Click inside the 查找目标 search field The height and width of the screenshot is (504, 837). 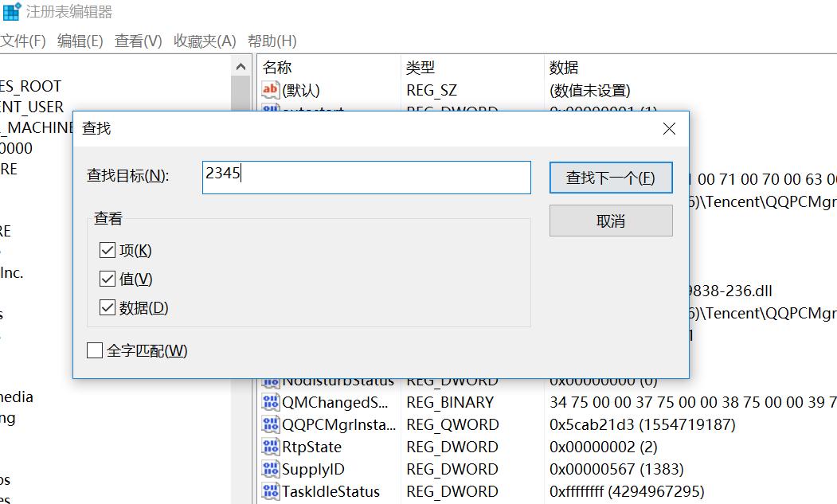[366, 178]
